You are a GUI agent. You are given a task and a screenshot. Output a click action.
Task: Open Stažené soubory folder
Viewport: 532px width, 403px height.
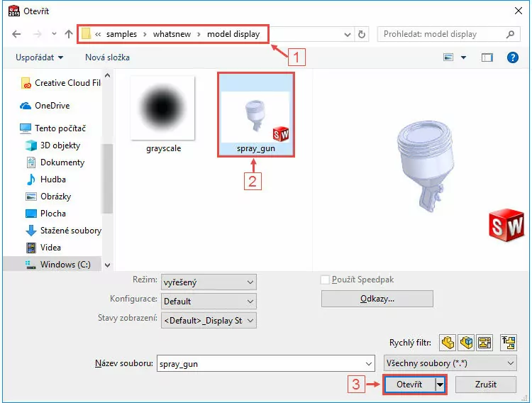[63, 230]
